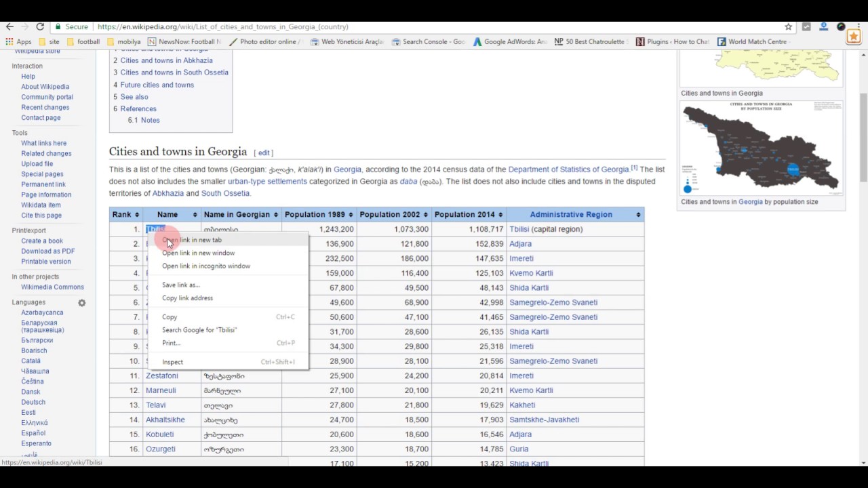Sort table by Rank column arrows

pyautogui.click(x=136, y=215)
